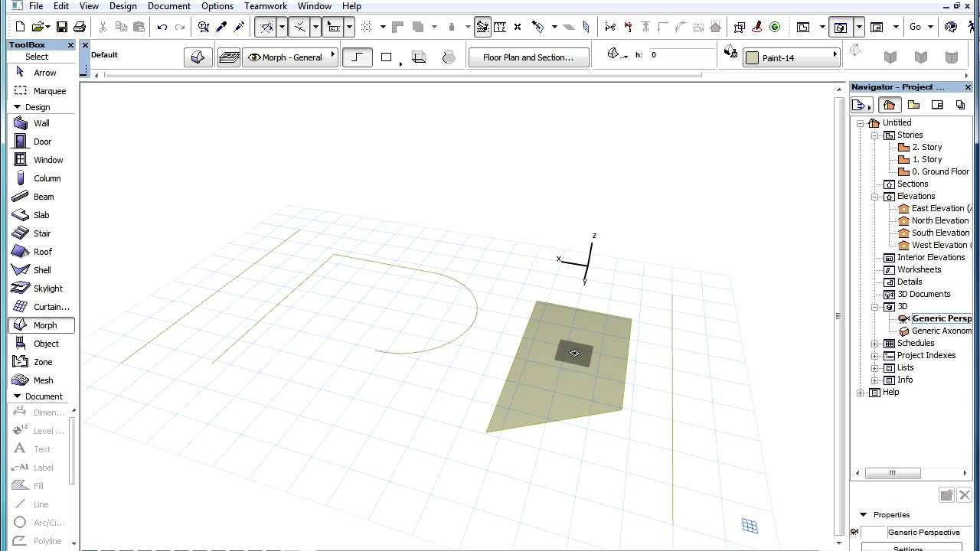Toggle guide lines button

pos(266,27)
